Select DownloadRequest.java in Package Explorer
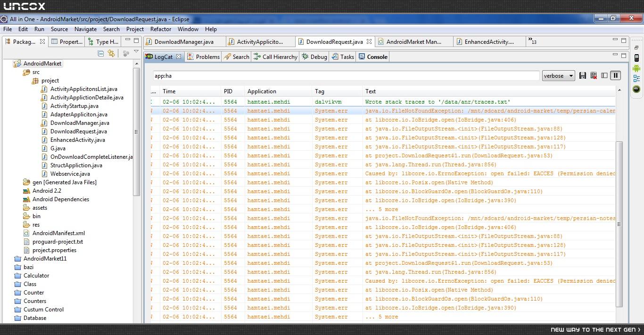 click(78, 131)
